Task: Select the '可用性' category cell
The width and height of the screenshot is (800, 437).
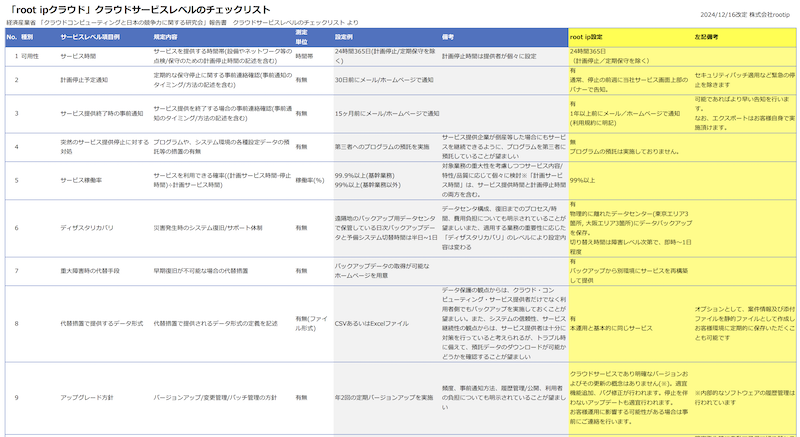Action: 30,56
